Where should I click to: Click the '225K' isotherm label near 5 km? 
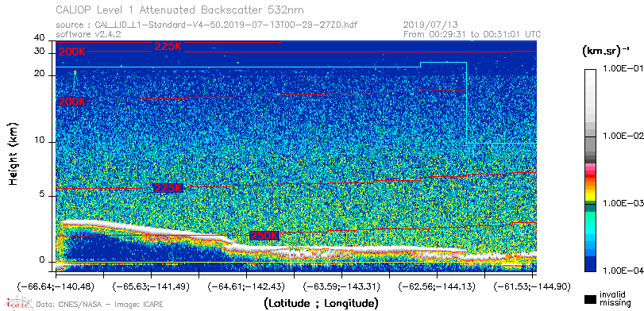[168, 188]
